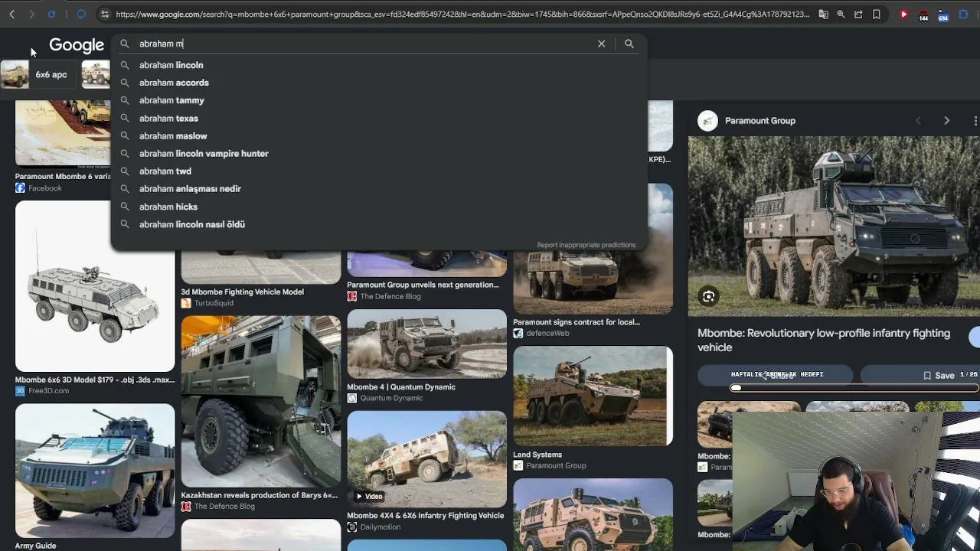Open the extensions puzzle icon
Image resolution: width=980 pixels, height=551 pixels.
click(963, 14)
